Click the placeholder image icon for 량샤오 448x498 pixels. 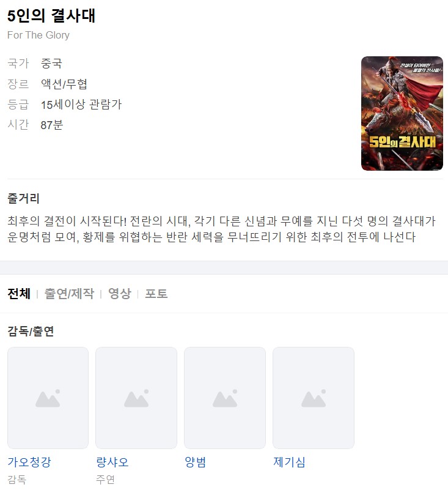coord(136,398)
